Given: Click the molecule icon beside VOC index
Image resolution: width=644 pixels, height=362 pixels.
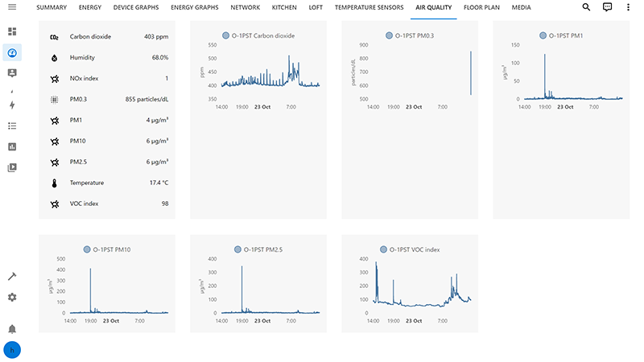Looking at the screenshot, I should coord(54,204).
